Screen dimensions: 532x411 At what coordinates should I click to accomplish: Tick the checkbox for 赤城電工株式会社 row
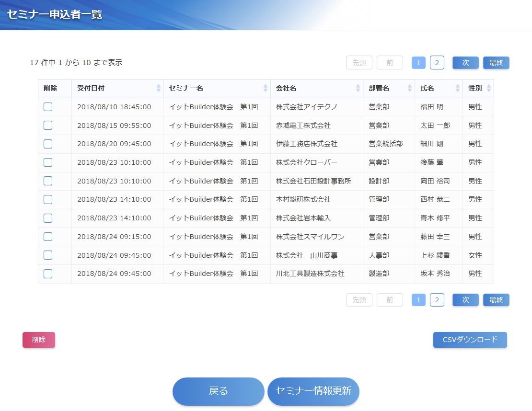tap(48, 126)
